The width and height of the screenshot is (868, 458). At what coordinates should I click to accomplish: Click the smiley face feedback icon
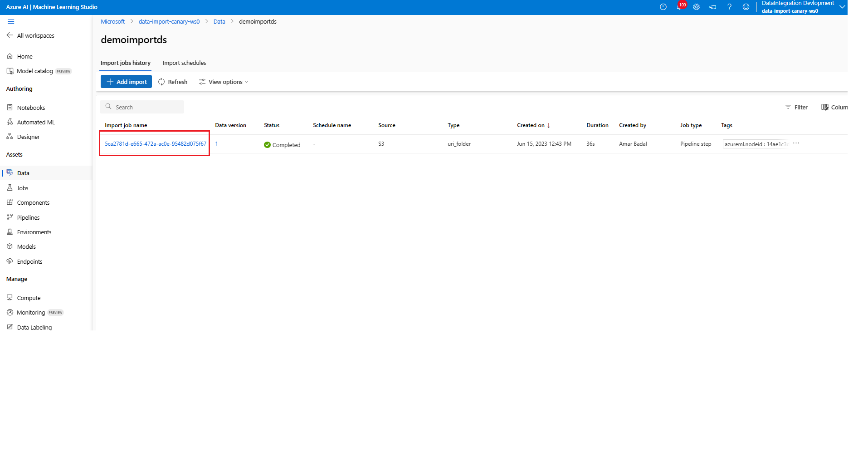pyautogui.click(x=746, y=7)
